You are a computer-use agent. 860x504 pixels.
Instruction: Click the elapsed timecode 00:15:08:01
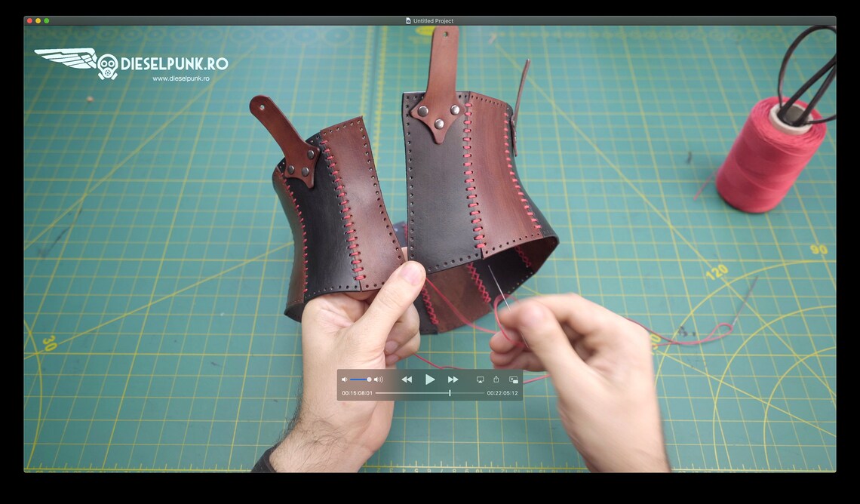(x=357, y=392)
